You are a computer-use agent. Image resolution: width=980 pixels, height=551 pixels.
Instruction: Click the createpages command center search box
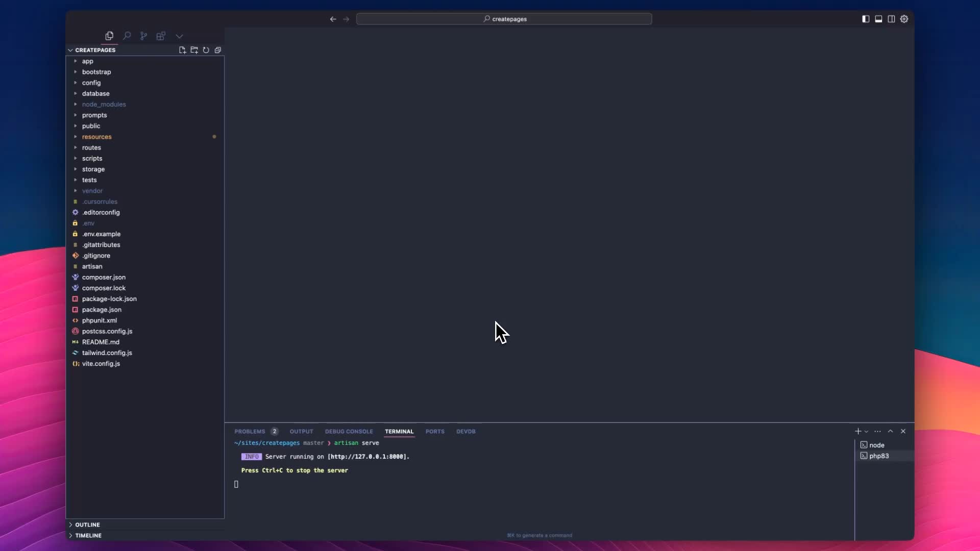click(x=504, y=19)
